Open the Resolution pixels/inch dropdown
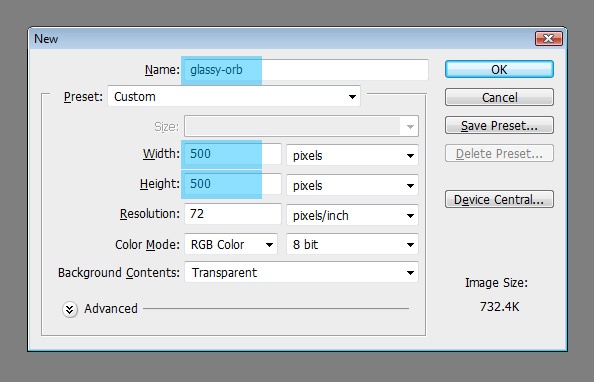Screen dimensions: 594x382 click(352, 215)
